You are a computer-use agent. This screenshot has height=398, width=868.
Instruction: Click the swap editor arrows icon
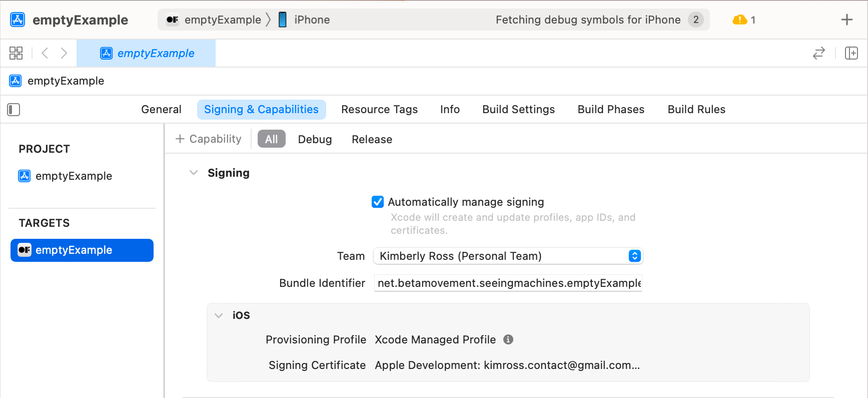pos(818,53)
